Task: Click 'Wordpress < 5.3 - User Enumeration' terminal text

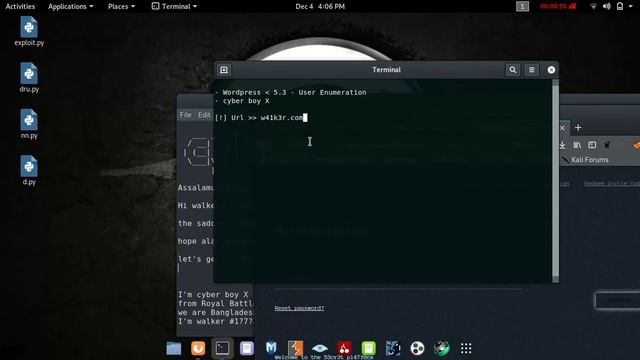Action: click(294, 92)
